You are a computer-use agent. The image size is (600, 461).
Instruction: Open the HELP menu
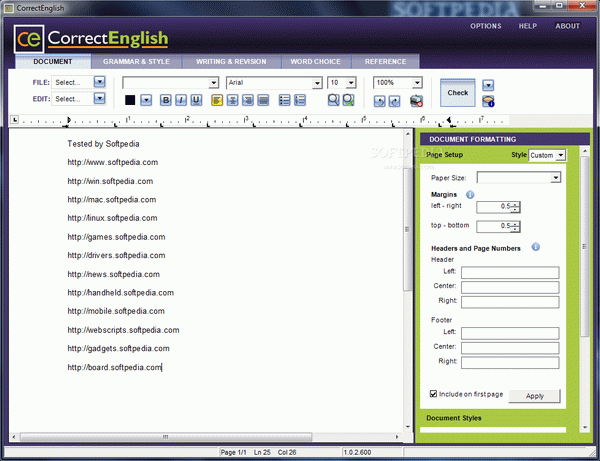click(528, 26)
